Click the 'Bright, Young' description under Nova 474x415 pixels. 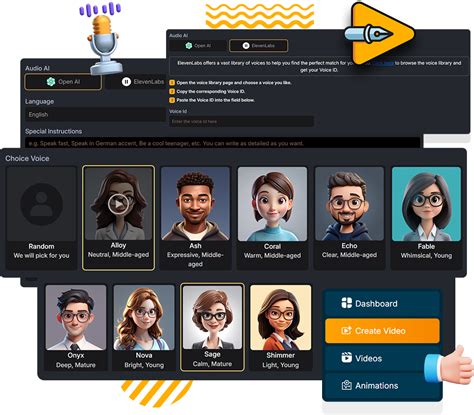(x=144, y=365)
